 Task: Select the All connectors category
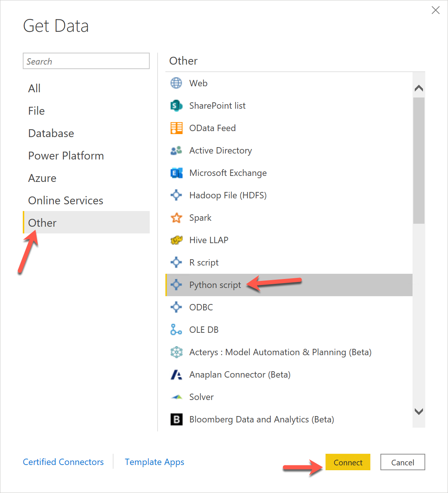click(x=34, y=88)
